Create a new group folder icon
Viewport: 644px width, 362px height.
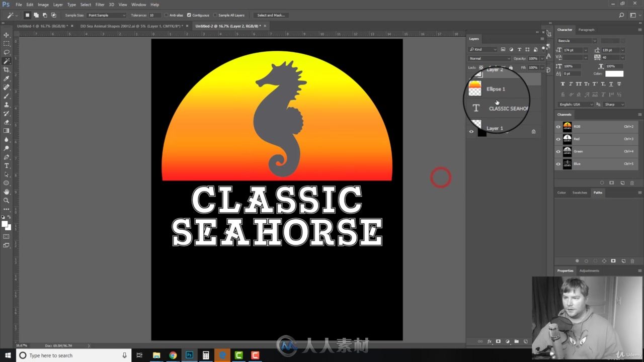(x=516, y=341)
